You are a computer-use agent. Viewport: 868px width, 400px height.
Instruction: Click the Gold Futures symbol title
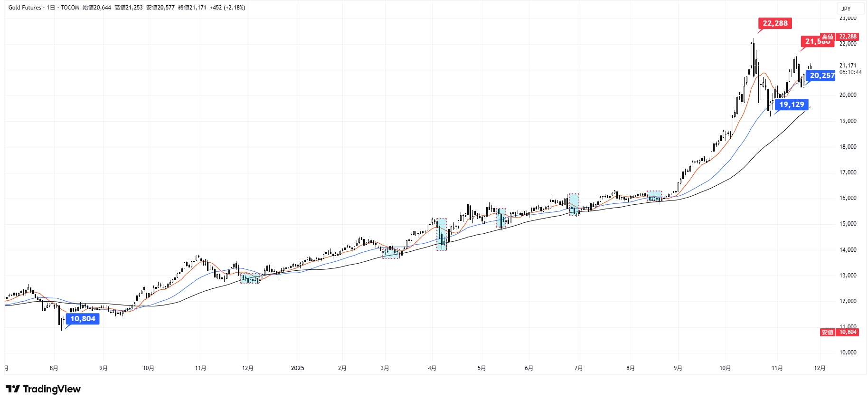point(25,8)
